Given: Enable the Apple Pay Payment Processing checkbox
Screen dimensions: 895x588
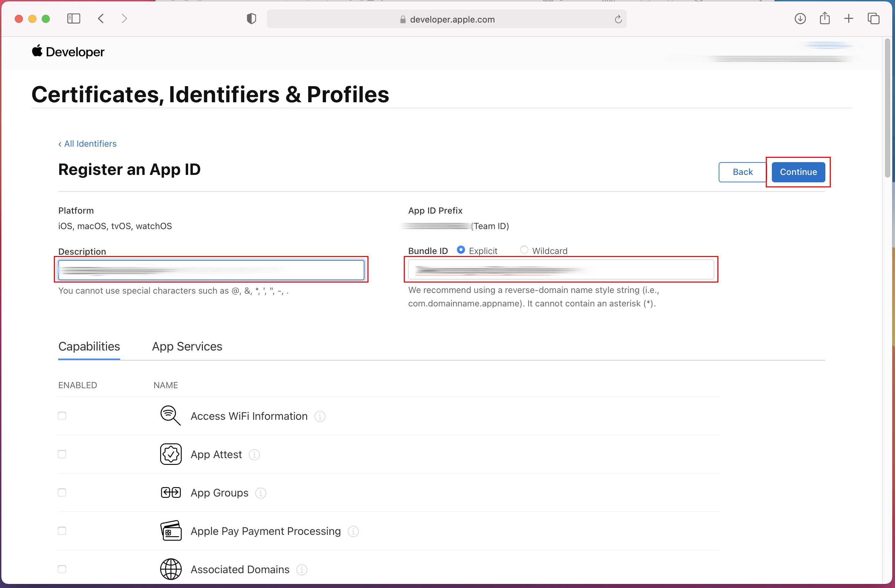Looking at the screenshot, I should pos(62,531).
